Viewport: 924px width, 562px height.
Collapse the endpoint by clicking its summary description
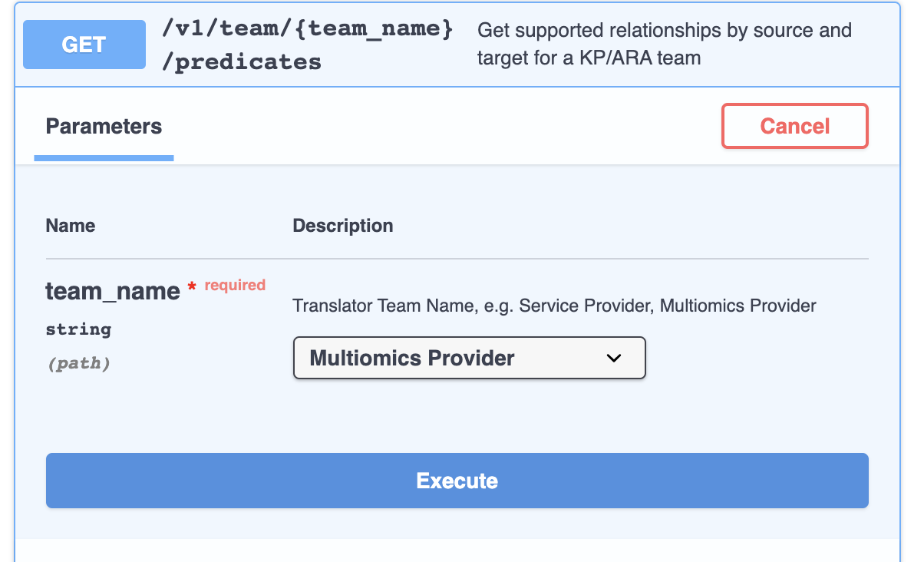click(665, 42)
